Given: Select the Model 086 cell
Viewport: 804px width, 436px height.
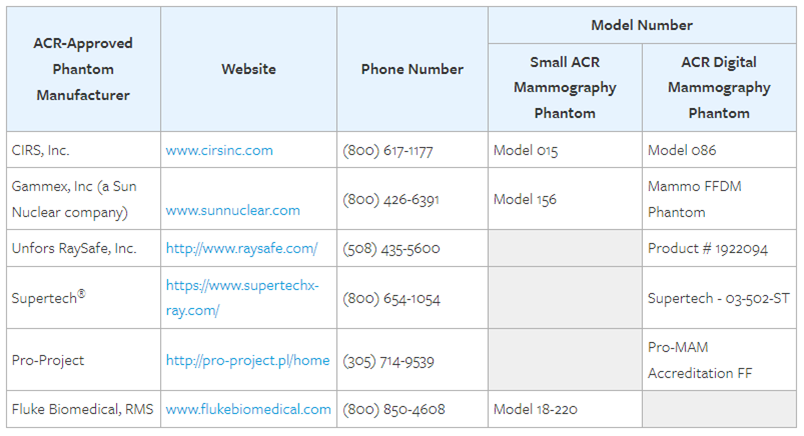Looking at the screenshot, I should pyautogui.click(x=682, y=150).
